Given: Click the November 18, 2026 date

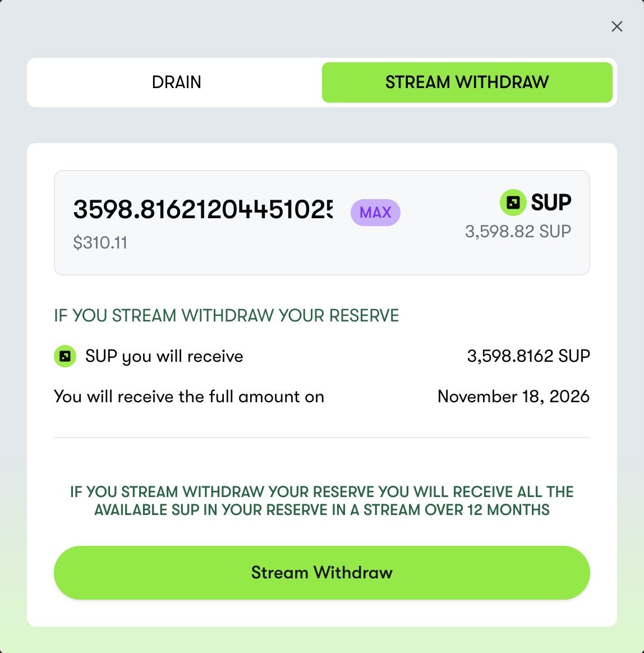Looking at the screenshot, I should click(513, 397).
